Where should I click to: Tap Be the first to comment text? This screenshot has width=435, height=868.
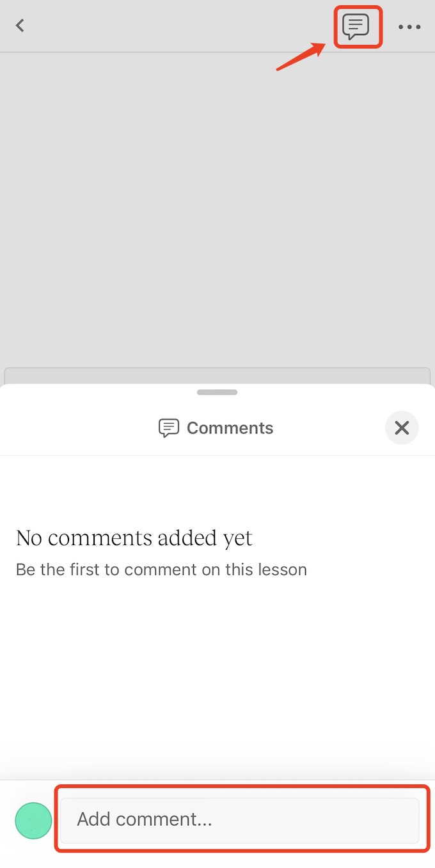[161, 570]
